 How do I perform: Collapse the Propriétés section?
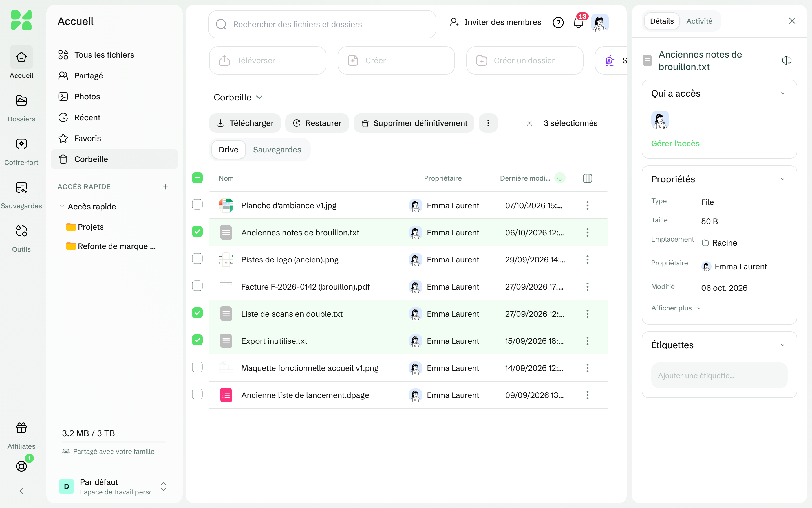[782, 179]
